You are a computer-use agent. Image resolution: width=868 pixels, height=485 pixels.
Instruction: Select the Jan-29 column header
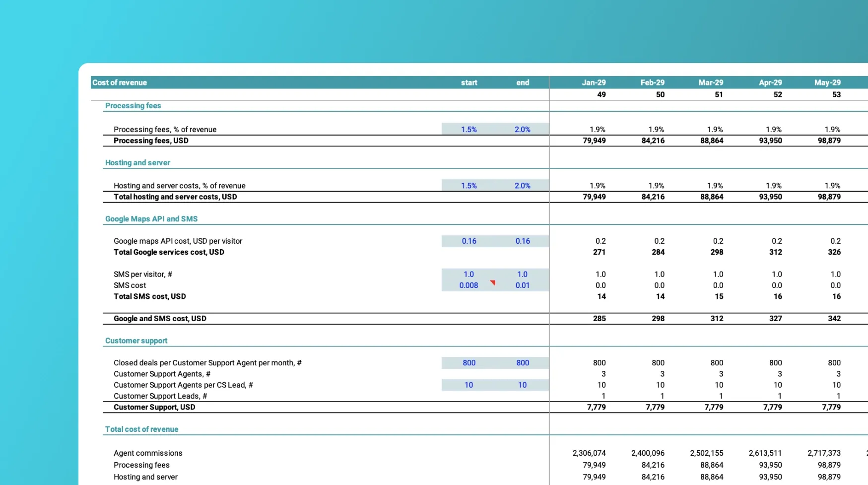594,83
